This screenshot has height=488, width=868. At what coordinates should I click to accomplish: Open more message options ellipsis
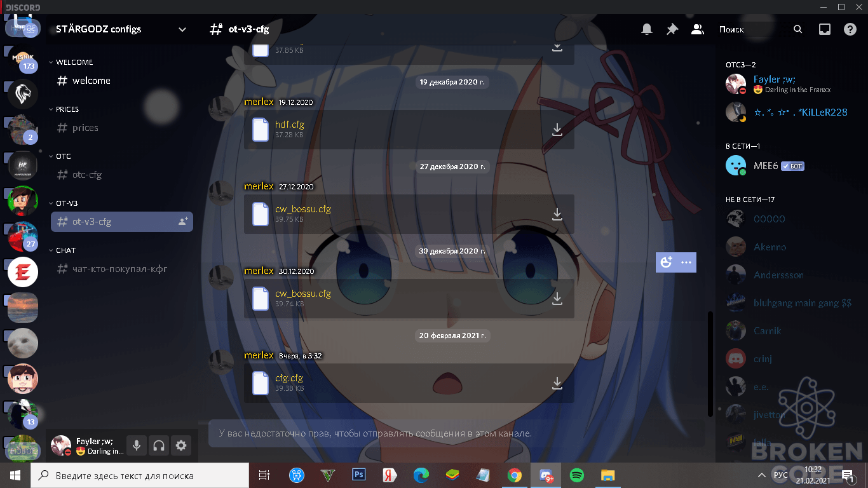pyautogui.click(x=686, y=262)
